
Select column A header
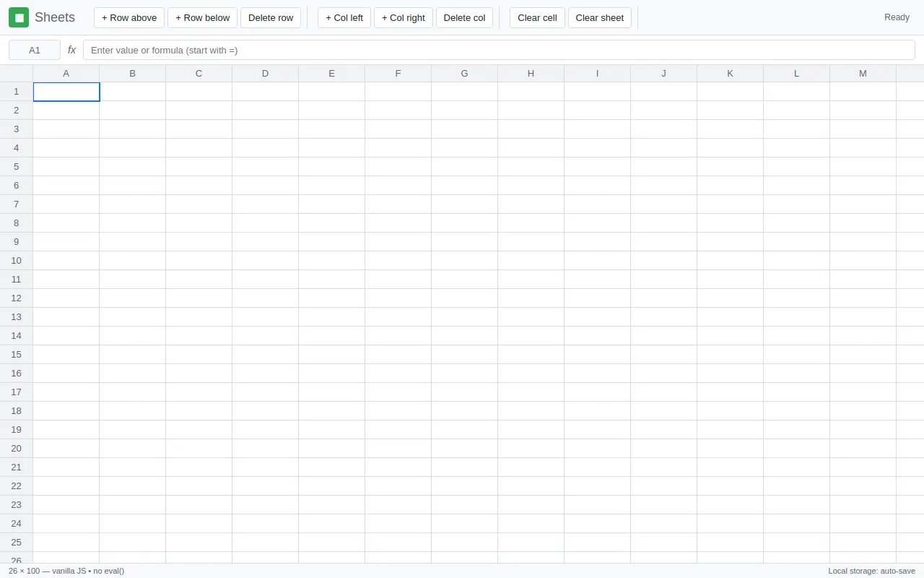66,73
